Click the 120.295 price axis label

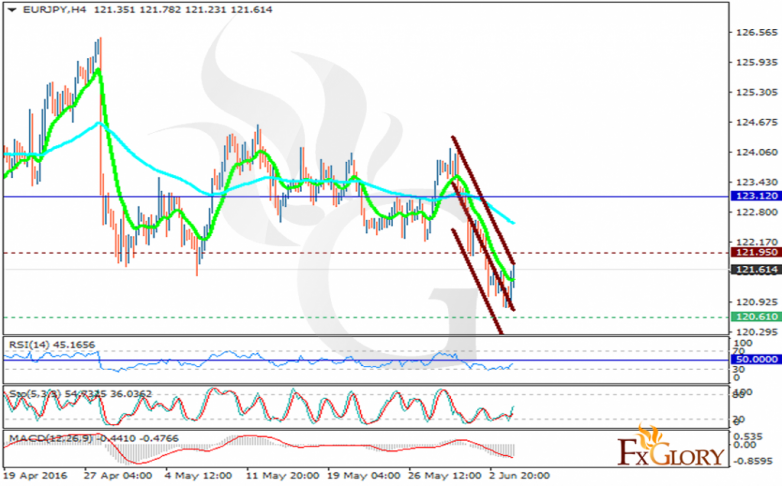[x=757, y=332]
